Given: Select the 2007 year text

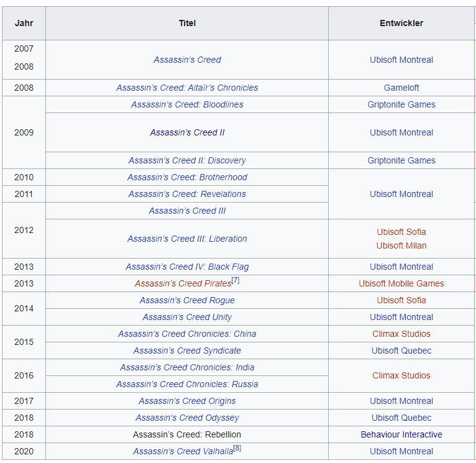Looking at the screenshot, I should 24,48.
